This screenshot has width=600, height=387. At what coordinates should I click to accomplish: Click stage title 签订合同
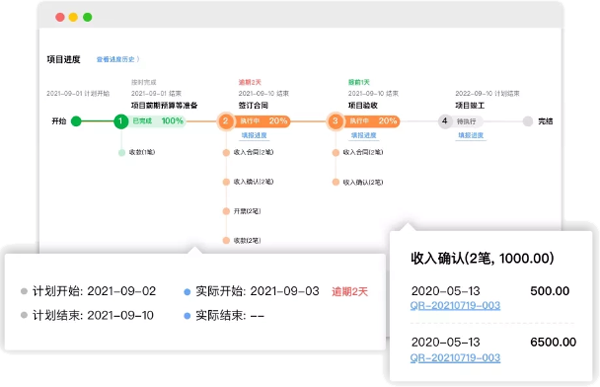point(253,106)
